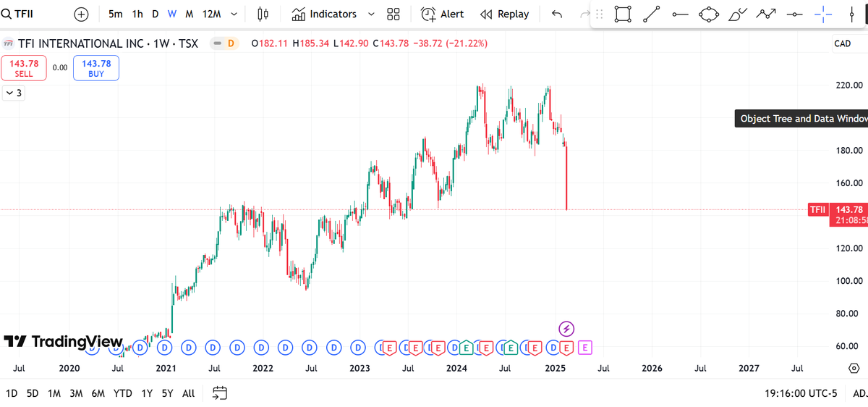Select the D daily interval
The image size is (868, 407).
click(155, 14)
